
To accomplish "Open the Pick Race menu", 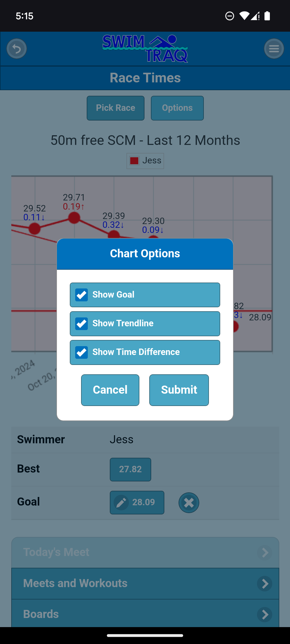I will pyautogui.click(x=115, y=108).
